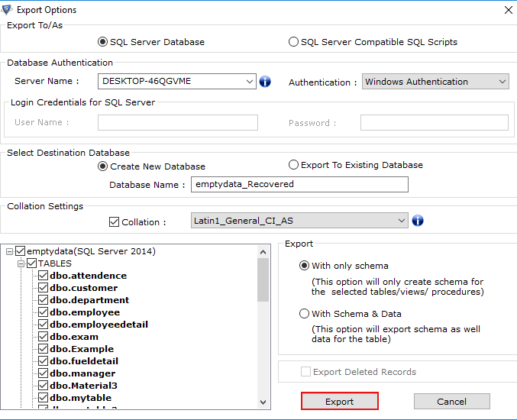The width and height of the screenshot is (517, 420).
Task: Select the TABLES tree label
Action: click(55, 263)
